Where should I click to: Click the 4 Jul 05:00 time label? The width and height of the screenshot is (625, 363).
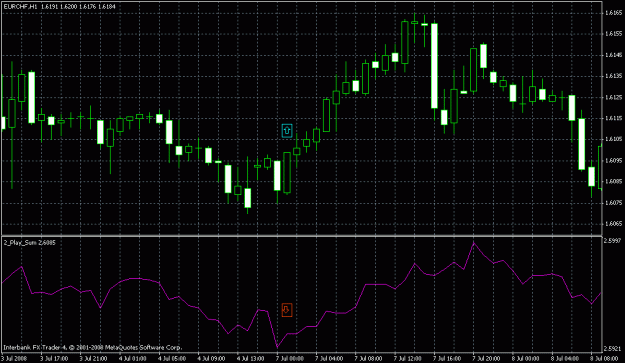point(172,358)
